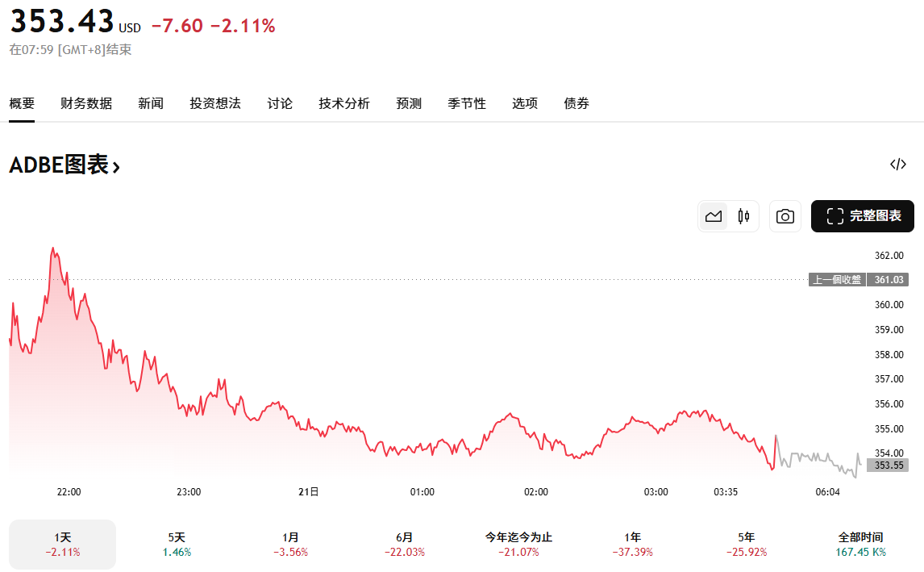
Task: Switch to candlestick chart icon
Action: 743,216
